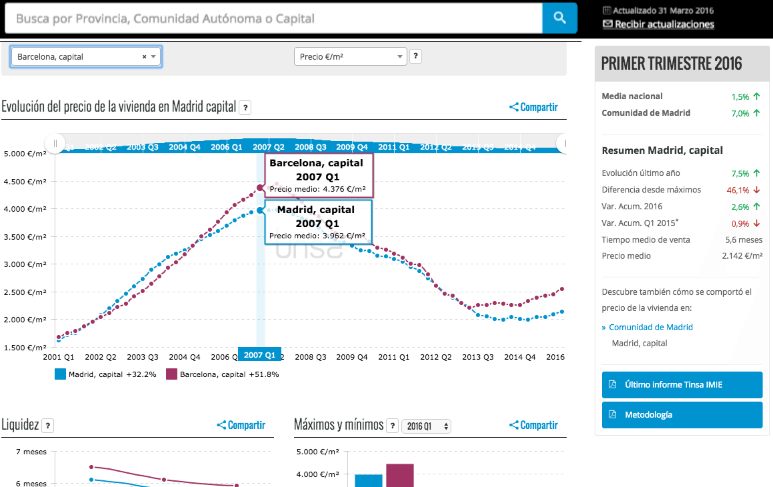
Task: Toggle Barcelona, capital legend swatch
Action: click(x=172, y=374)
